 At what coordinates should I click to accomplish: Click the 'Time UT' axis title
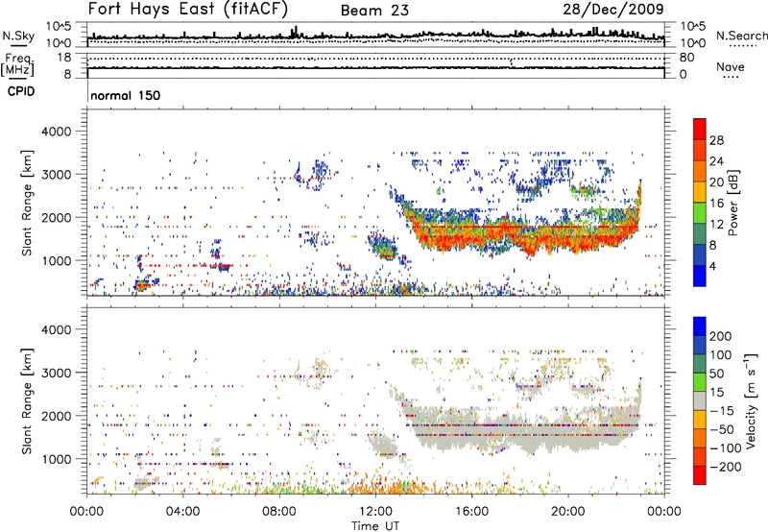point(375,526)
